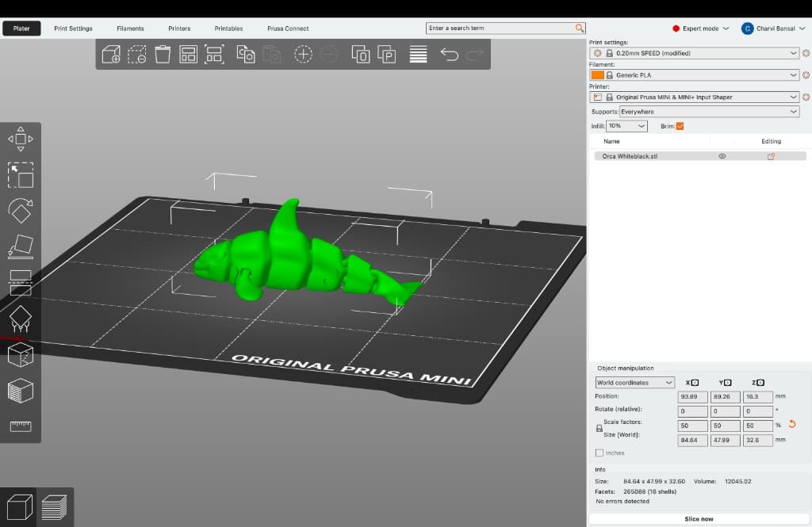Click the Variable layer height icon
812x527 pixels.
418,55
